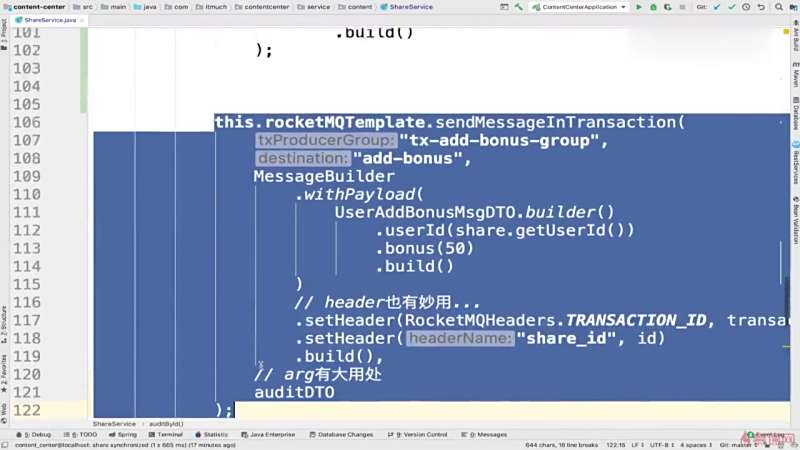800x450 pixels.
Task: Open Database Changes tool window
Action: tap(341, 435)
